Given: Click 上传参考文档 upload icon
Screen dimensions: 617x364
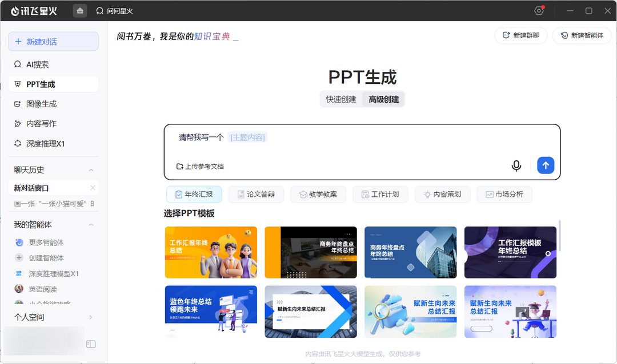Looking at the screenshot, I should [180, 167].
